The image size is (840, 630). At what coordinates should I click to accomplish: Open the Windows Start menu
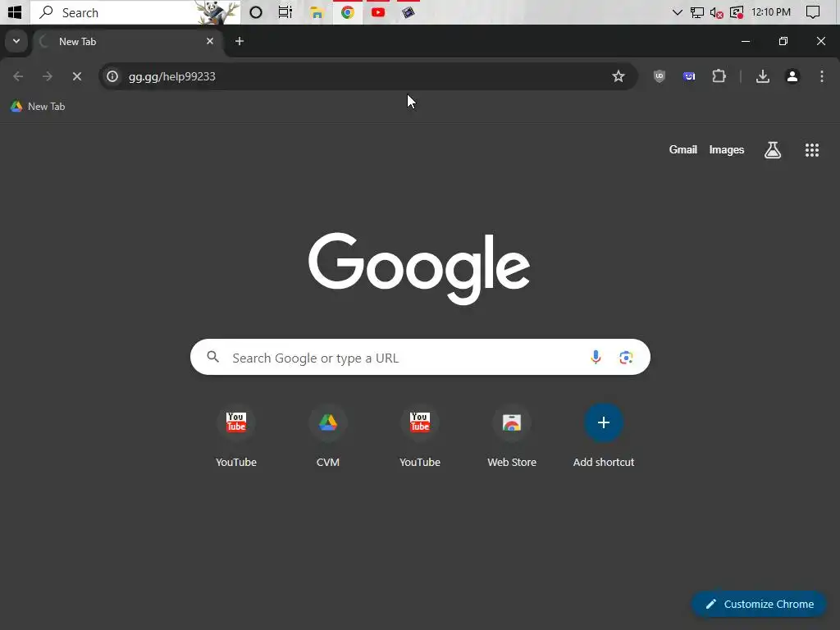coord(15,11)
